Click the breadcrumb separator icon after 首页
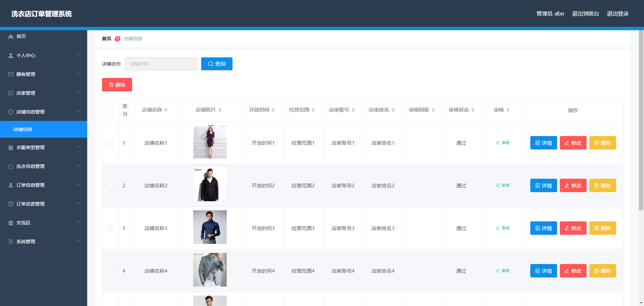644x306 pixels. click(117, 39)
